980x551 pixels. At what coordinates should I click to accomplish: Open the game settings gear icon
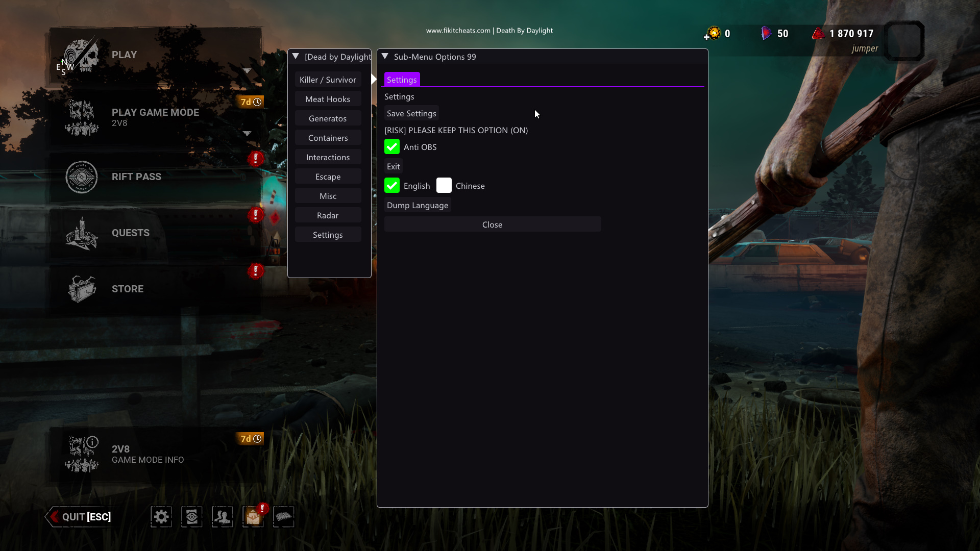(x=161, y=517)
